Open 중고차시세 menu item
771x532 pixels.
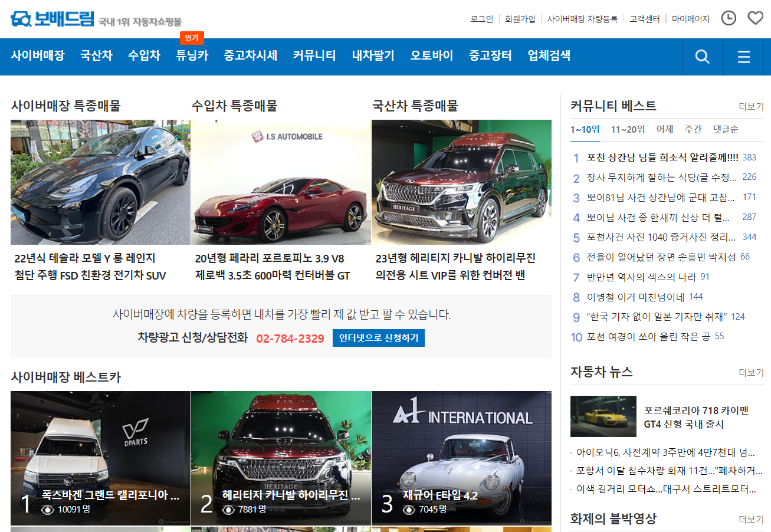pos(250,56)
